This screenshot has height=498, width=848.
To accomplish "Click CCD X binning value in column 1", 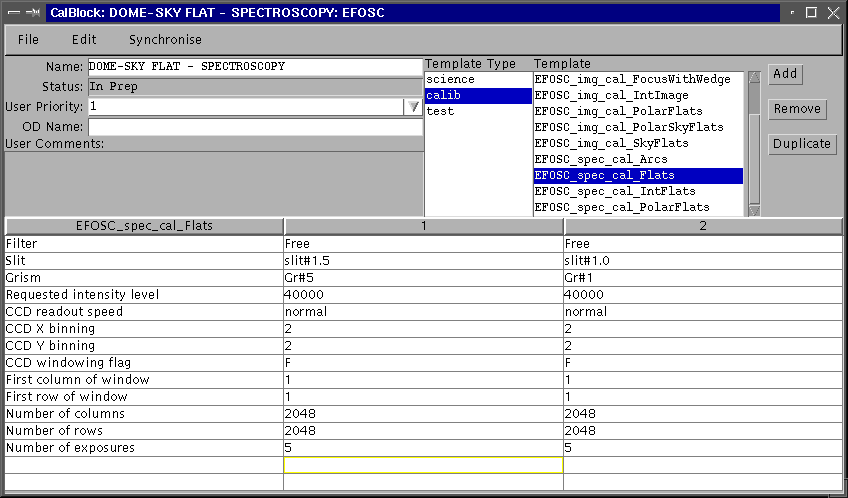I will click(x=423, y=329).
